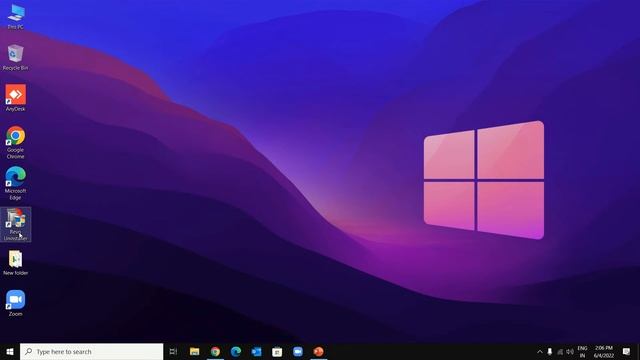Viewport: 640px width, 360px height.
Task: Open Task View from the taskbar
Action: pyautogui.click(x=173, y=351)
